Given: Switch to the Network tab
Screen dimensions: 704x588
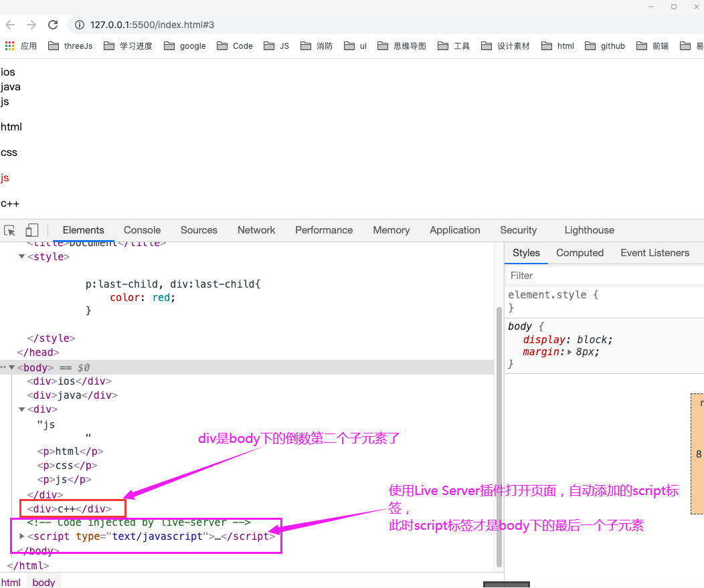Looking at the screenshot, I should pos(256,230).
